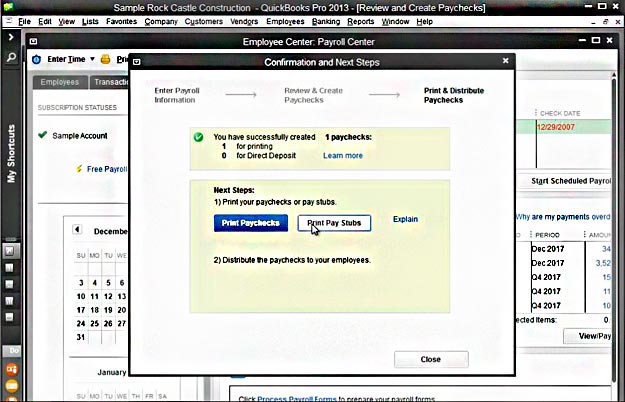Click the View/Pay button
Screen dimensions: 625x402
coord(588,336)
